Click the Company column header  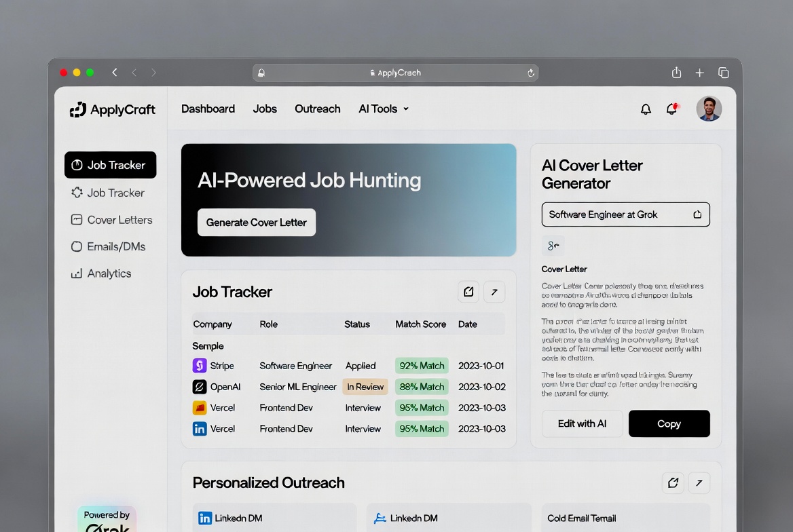(213, 324)
